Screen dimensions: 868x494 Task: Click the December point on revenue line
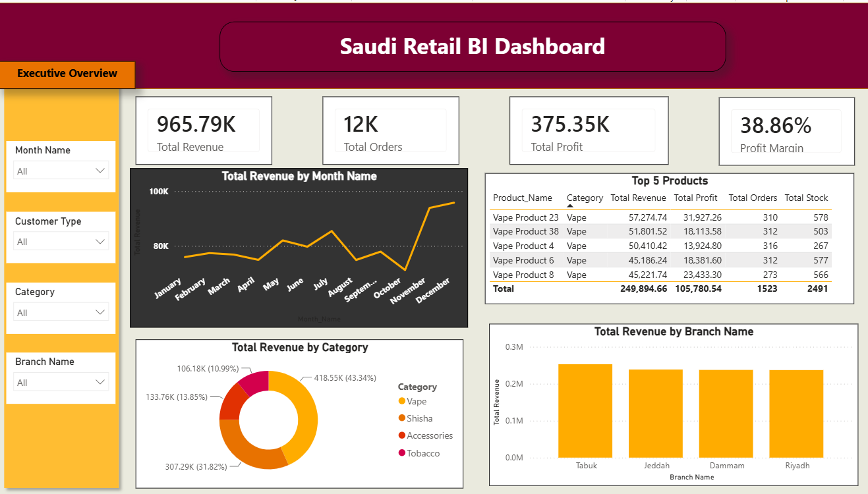[455, 202]
